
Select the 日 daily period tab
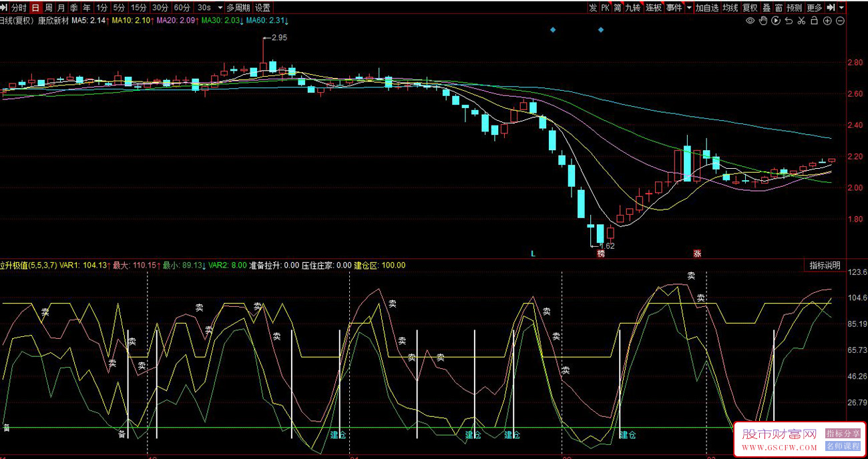35,8
